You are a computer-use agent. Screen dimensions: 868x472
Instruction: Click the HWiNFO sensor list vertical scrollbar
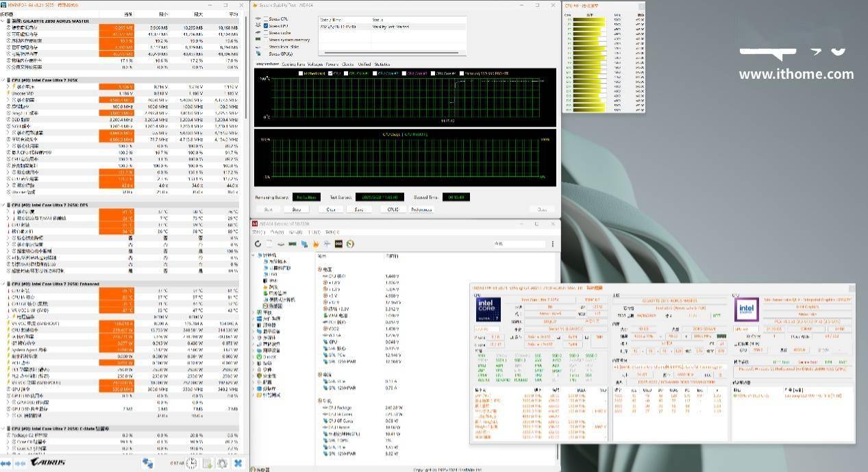tap(247, 69)
